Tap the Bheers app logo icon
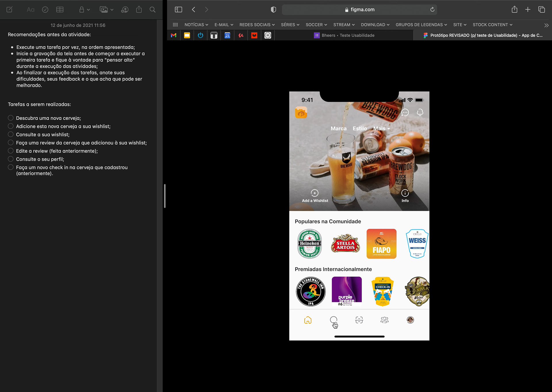 (301, 112)
